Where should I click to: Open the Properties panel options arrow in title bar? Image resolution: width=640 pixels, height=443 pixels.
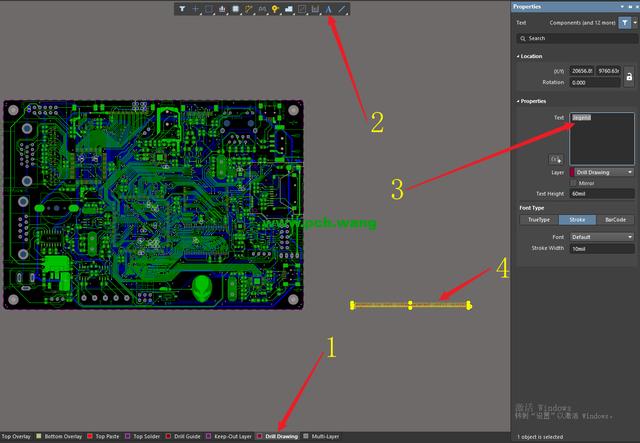pyautogui.click(x=622, y=7)
